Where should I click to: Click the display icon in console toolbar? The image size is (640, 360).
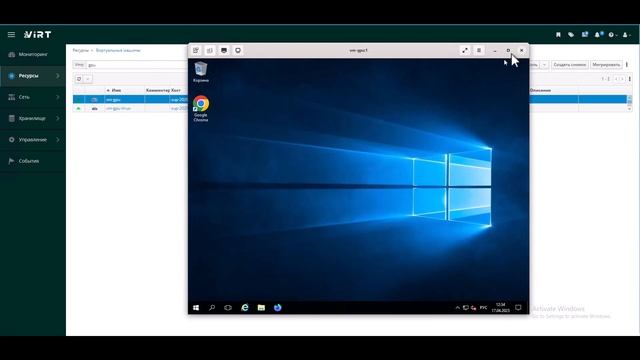pyautogui.click(x=224, y=50)
